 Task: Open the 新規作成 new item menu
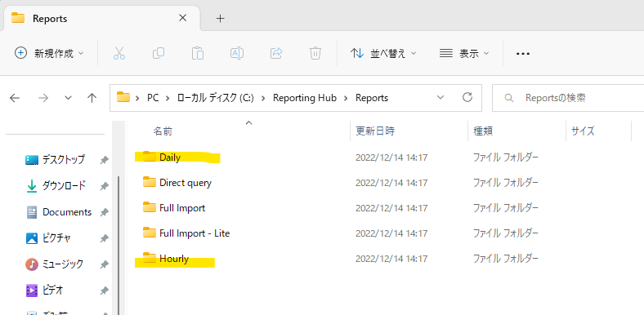(49, 53)
